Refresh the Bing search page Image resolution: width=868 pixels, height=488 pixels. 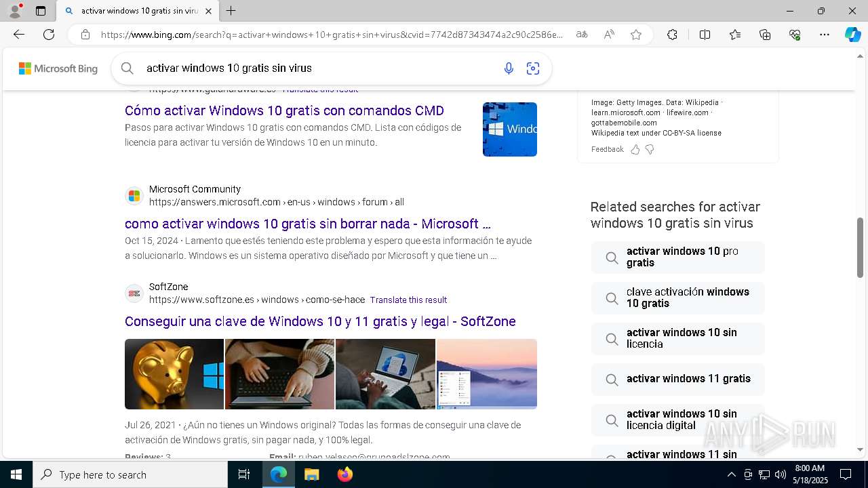(49, 35)
